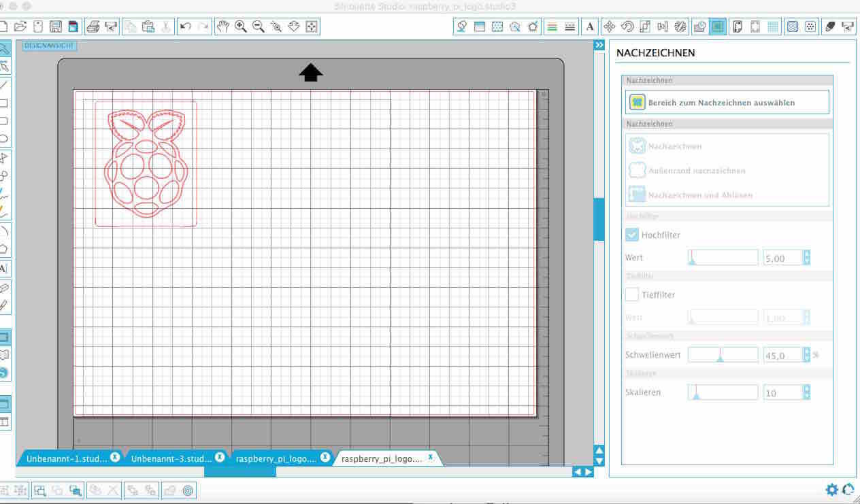The width and height of the screenshot is (860, 504).
Task: Adjust the Skalieren slider
Action: [x=723, y=392]
